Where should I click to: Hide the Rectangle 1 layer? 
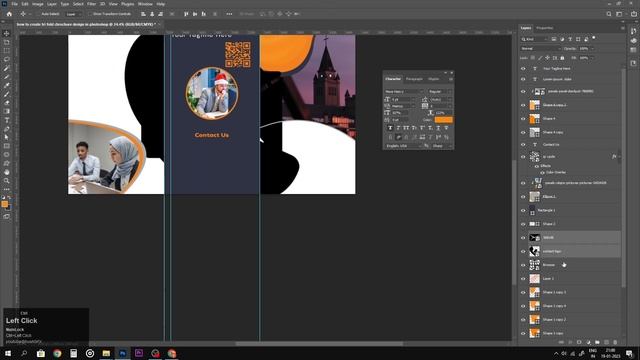tap(523, 210)
